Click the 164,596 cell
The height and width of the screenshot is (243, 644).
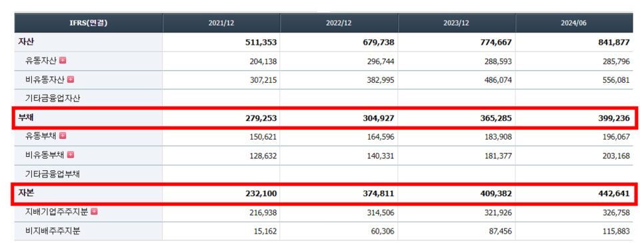(x=381, y=137)
